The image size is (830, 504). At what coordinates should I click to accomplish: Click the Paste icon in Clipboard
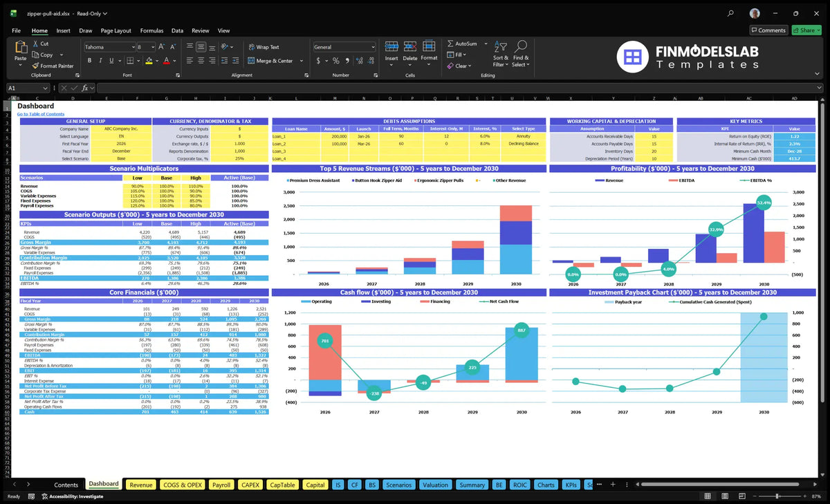tap(21, 46)
